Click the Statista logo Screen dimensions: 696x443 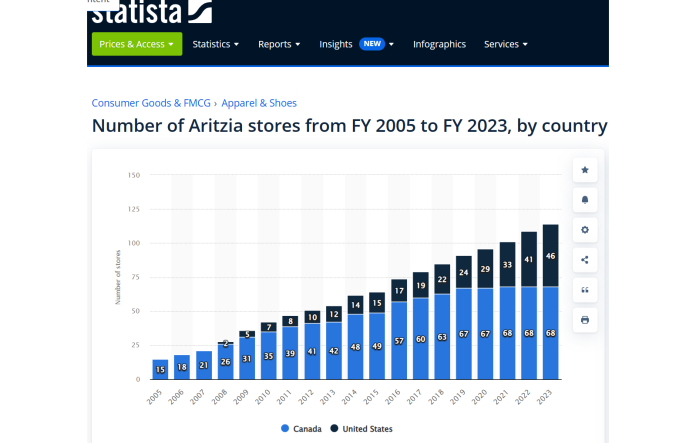point(151,12)
